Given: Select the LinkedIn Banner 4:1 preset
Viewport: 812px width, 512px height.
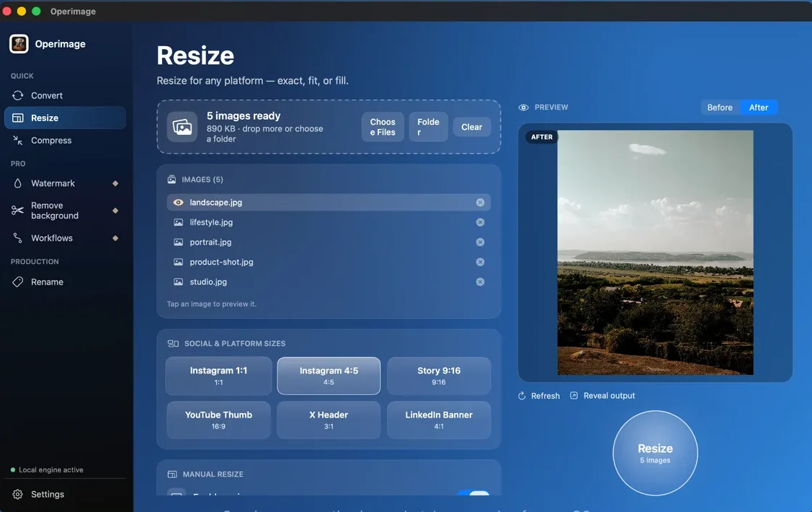Looking at the screenshot, I should 439,420.
